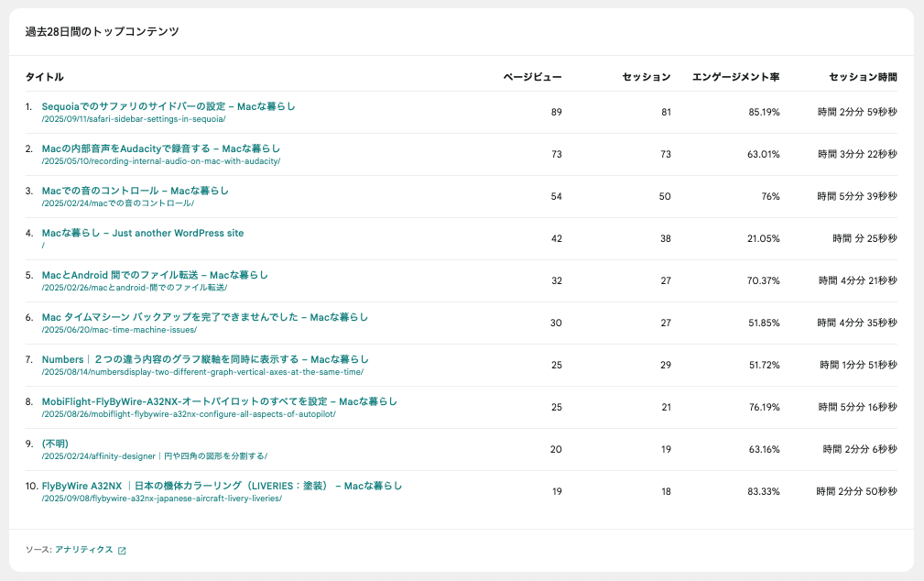The width and height of the screenshot is (924, 581).
Task: Click the external link icon beside アナリティクス
Action: click(122, 551)
